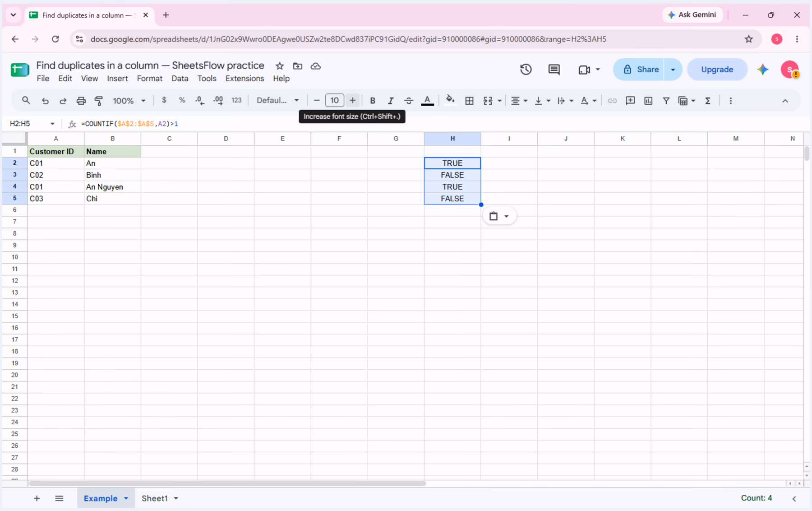
Task: Open the Example sheet tab menu
Action: tap(126, 498)
